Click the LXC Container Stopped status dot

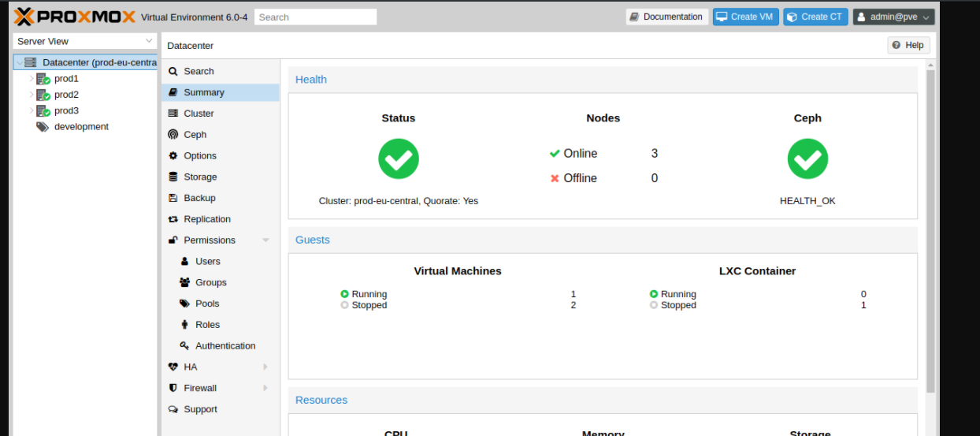pos(654,305)
